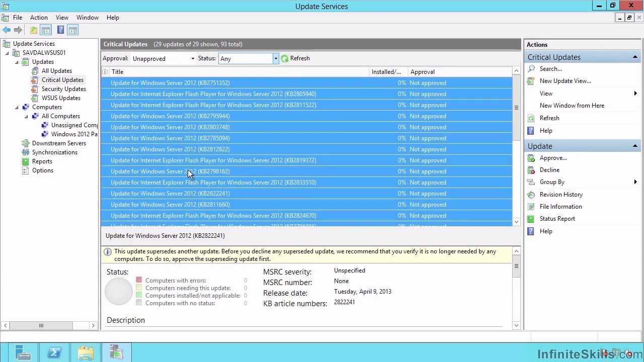Select update KB2798162 row

point(306,171)
